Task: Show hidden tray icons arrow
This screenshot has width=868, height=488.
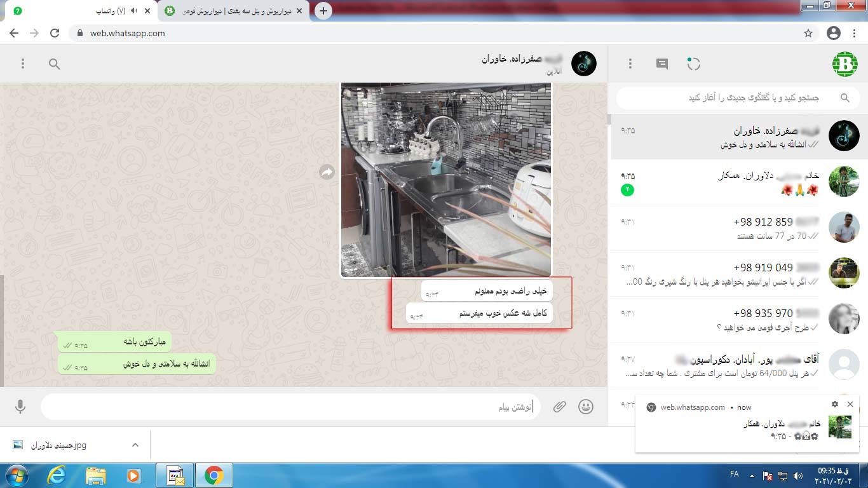Action: pos(752,475)
